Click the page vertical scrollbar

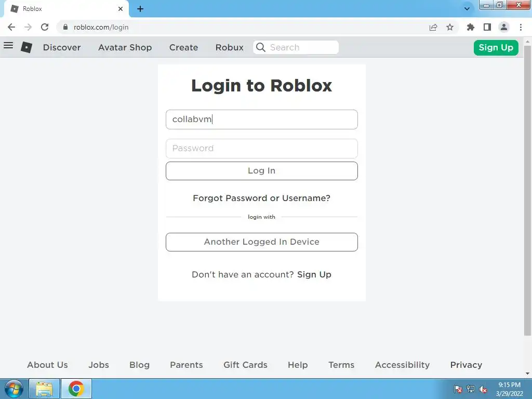[527, 190]
